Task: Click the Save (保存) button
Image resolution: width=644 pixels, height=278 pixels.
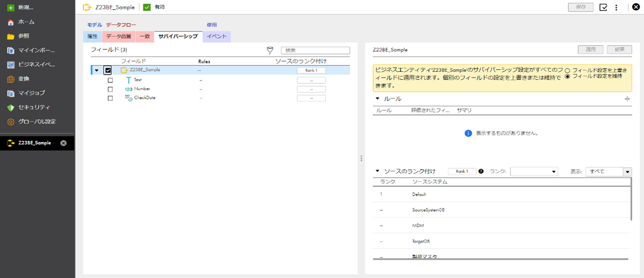Action: click(581, 7)
